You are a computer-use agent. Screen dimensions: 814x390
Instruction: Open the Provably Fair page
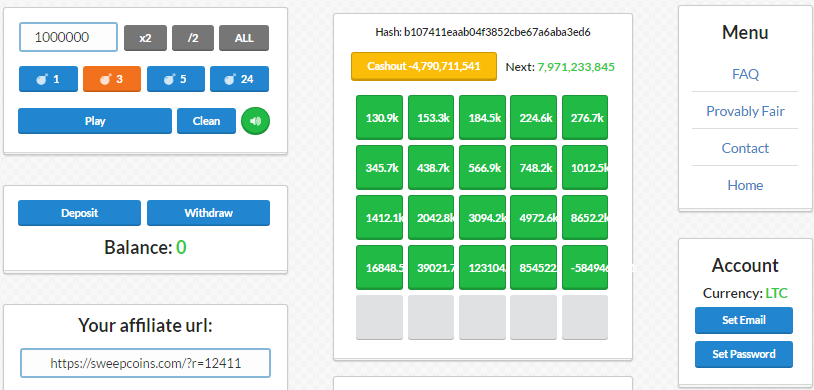(745, 111)
